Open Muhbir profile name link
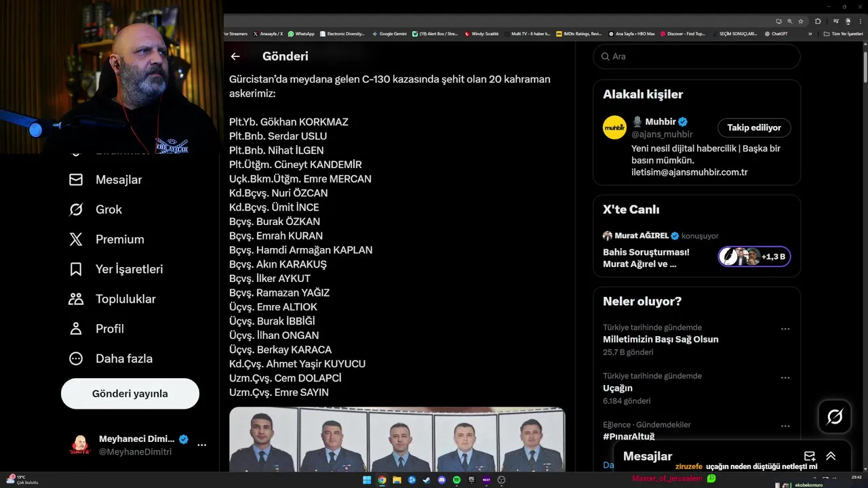The image size is (868, 488). [660, 121]
